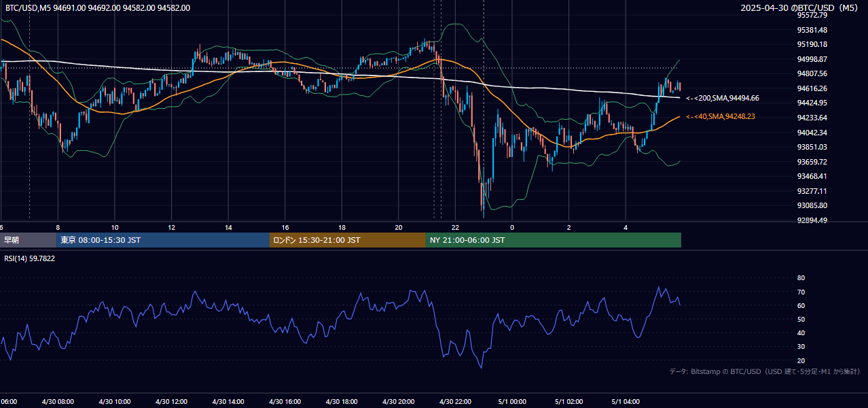Click price axis label 94042.34
Viewport: 868px width, 408px height.
coord(812,133)
